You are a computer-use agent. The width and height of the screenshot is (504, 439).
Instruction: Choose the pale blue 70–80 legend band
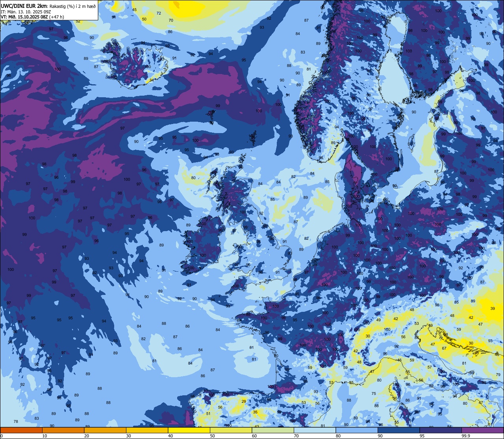click(315, 430)
